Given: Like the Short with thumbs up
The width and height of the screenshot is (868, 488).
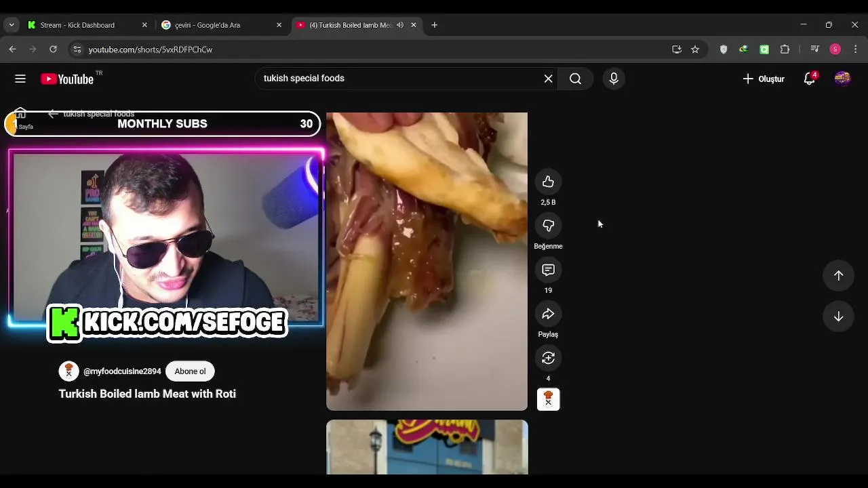Looking at the screenshot, I should [548, 182].
